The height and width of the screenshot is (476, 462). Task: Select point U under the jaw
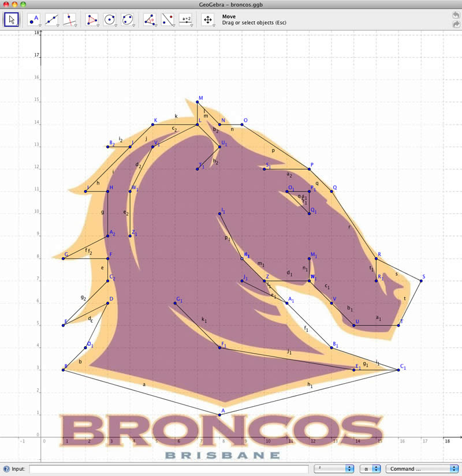pos(354,325)
